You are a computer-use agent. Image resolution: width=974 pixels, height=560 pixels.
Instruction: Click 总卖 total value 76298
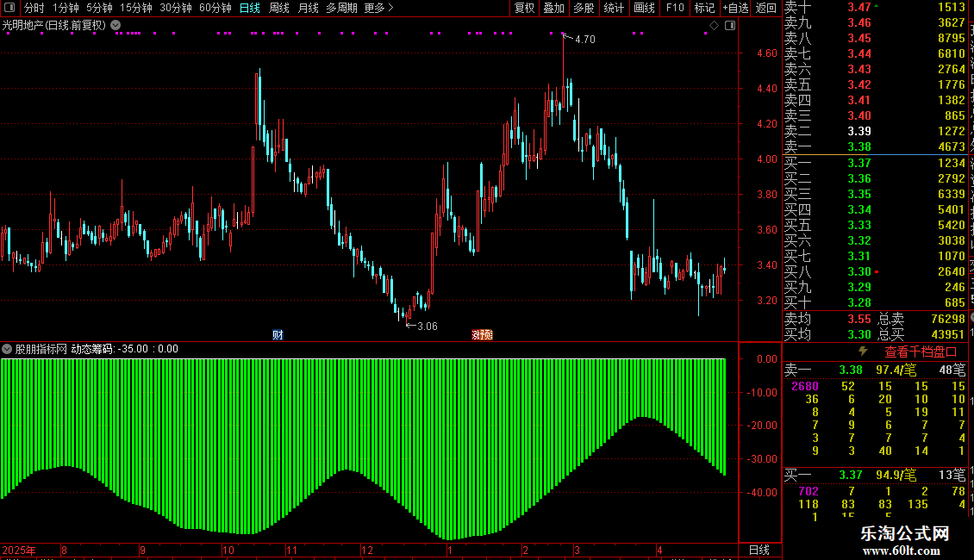point(948,319)
